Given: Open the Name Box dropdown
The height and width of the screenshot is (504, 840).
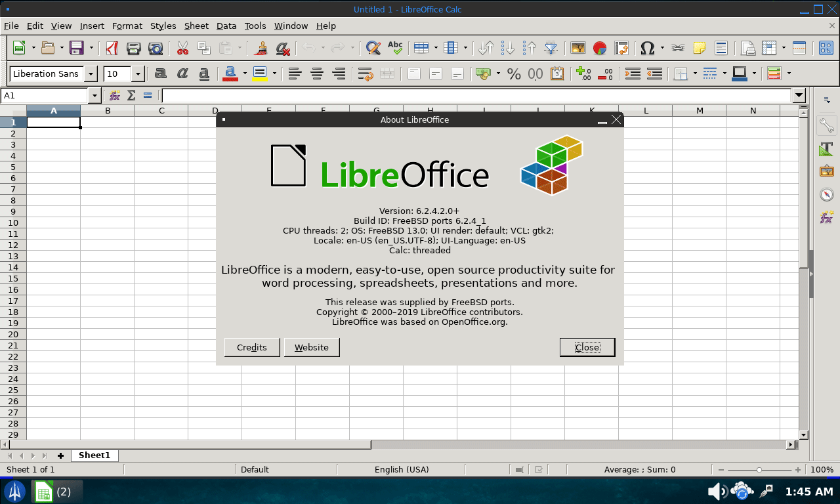Looking at the screenshot, I should (x=94, y=96).
